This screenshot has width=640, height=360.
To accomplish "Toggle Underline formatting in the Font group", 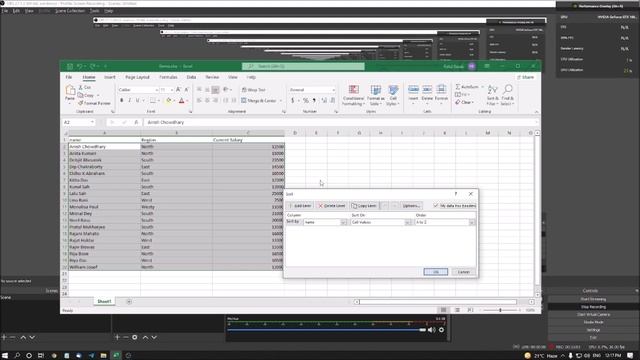I will click(138, 100).
